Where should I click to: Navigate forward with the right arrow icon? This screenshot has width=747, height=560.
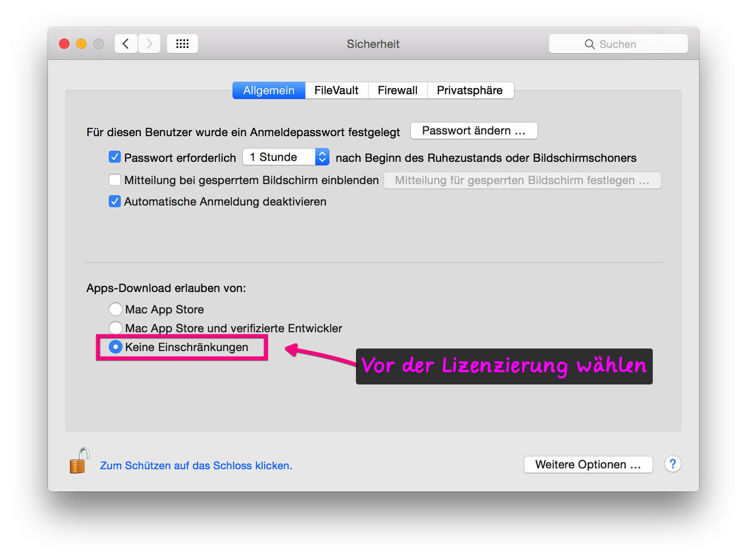click(x=149, y=43)
